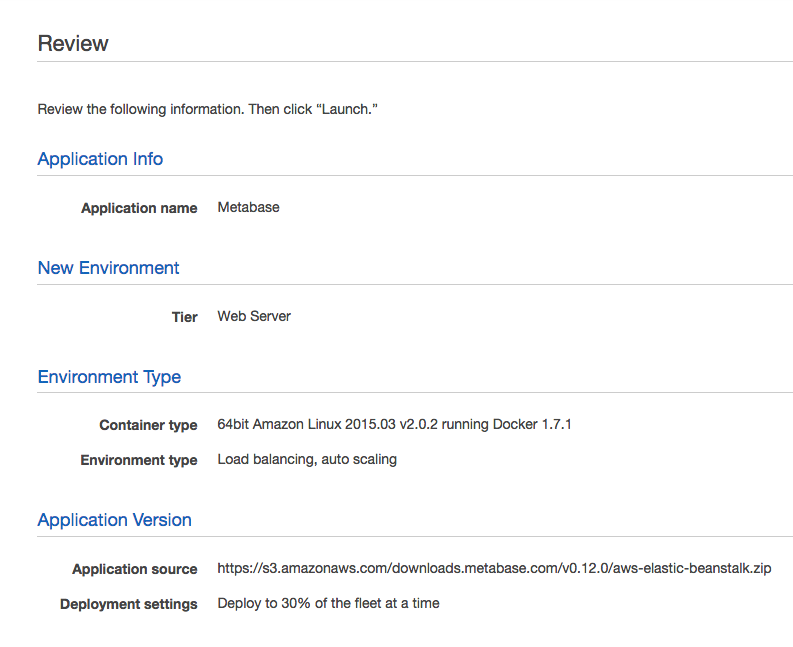Open the Application Version section heading
The width and height of the screenshot is (793, 647).
(x=114, y=520)
